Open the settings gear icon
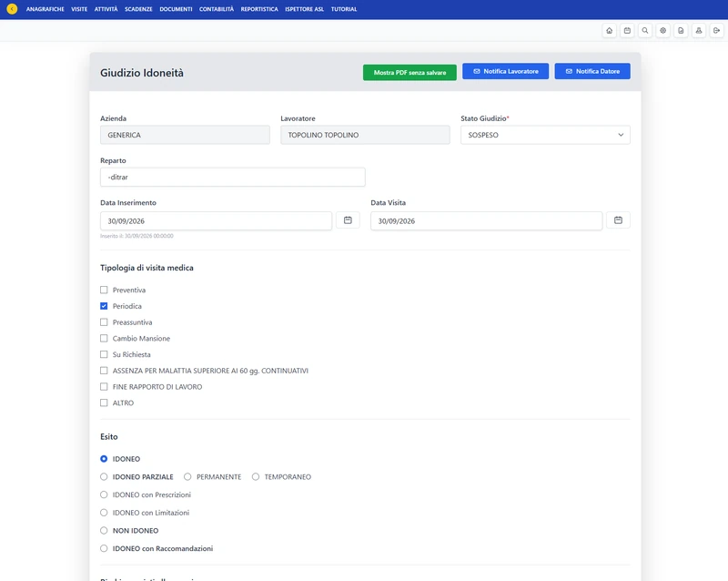 [663, 31]
